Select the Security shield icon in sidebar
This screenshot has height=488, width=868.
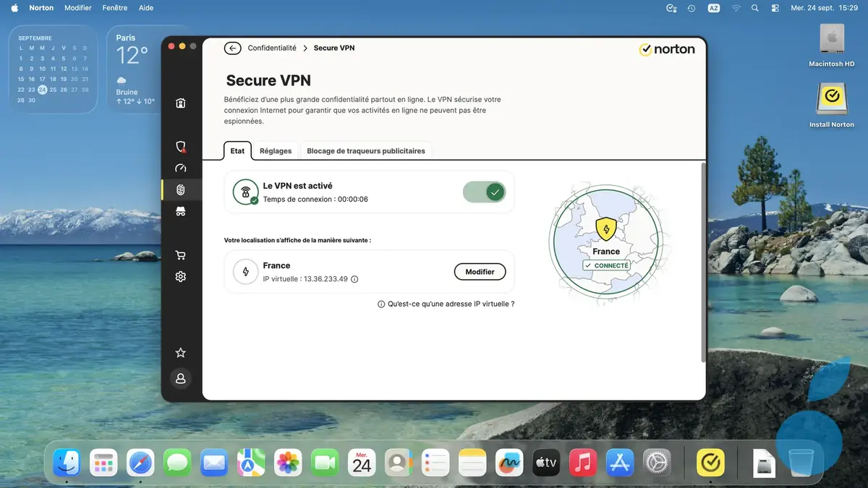click(180, 147)
